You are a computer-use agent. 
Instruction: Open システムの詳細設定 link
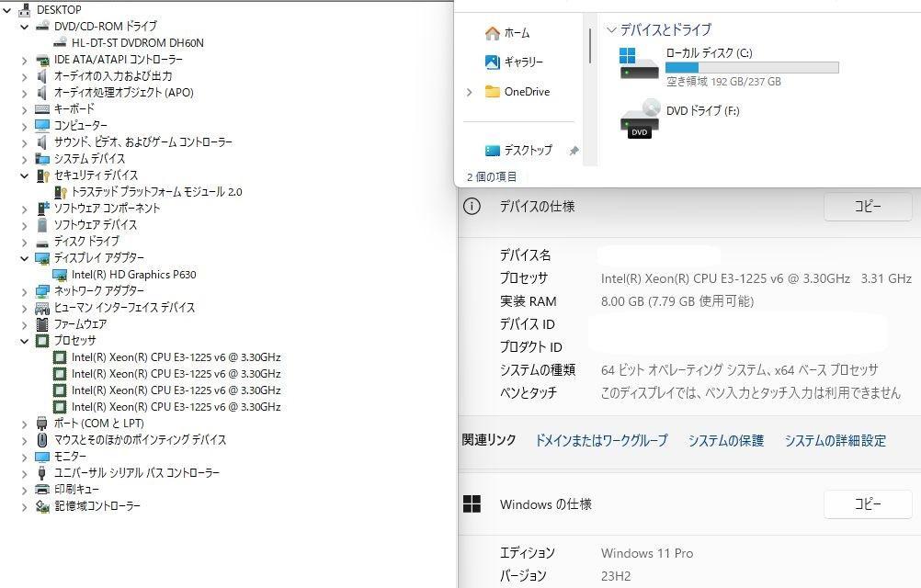coord(836,440)
